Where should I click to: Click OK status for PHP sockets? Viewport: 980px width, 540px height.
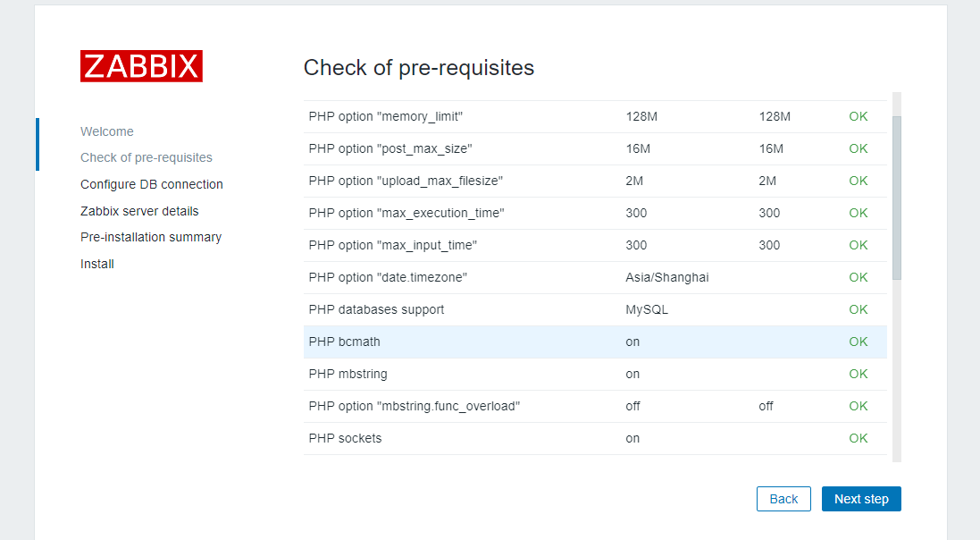pos(859,438)
